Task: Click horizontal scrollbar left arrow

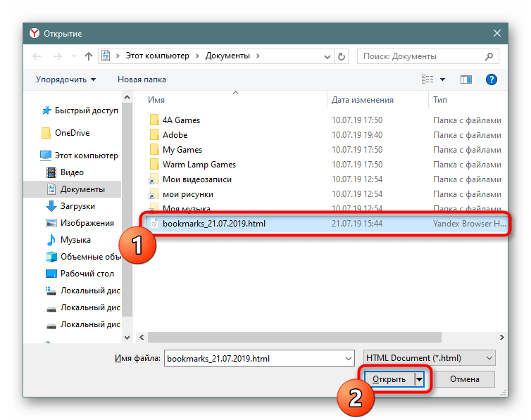Action: click(142, 337)
